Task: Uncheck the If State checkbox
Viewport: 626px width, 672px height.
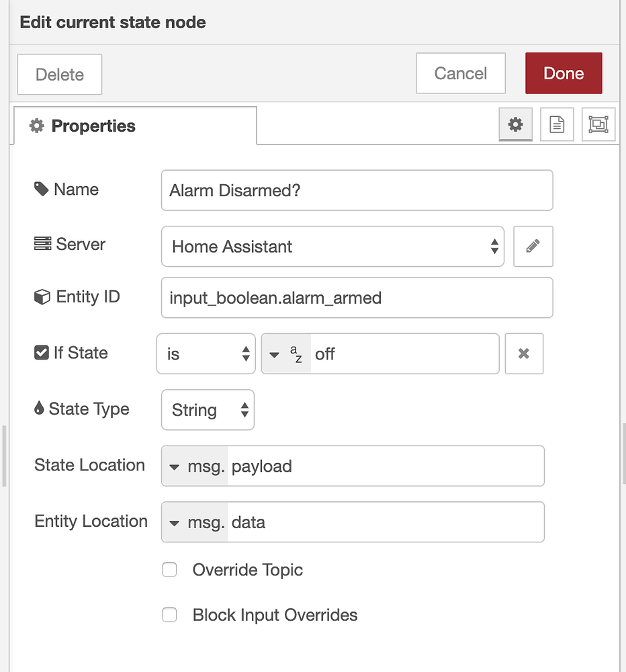Action: [x=42, y=352]
